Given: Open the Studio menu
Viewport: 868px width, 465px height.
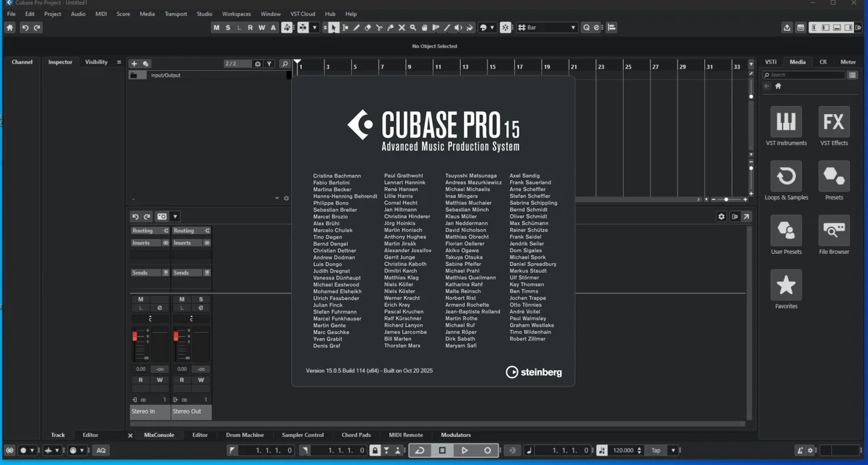Looking at the screenshot, I should (x=204, y=13).
